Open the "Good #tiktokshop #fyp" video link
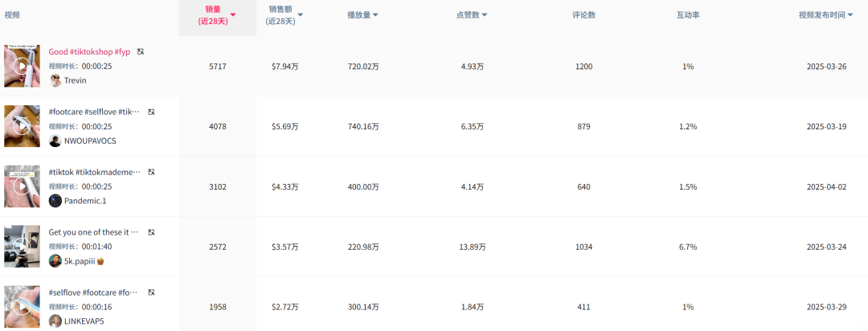This screenshot has width=868, height=331. point(89,51)
